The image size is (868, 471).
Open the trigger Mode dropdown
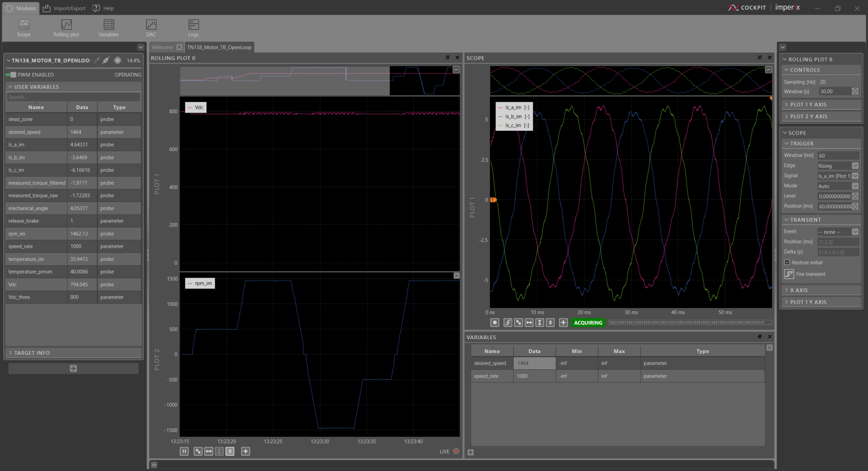pos(838,186)
